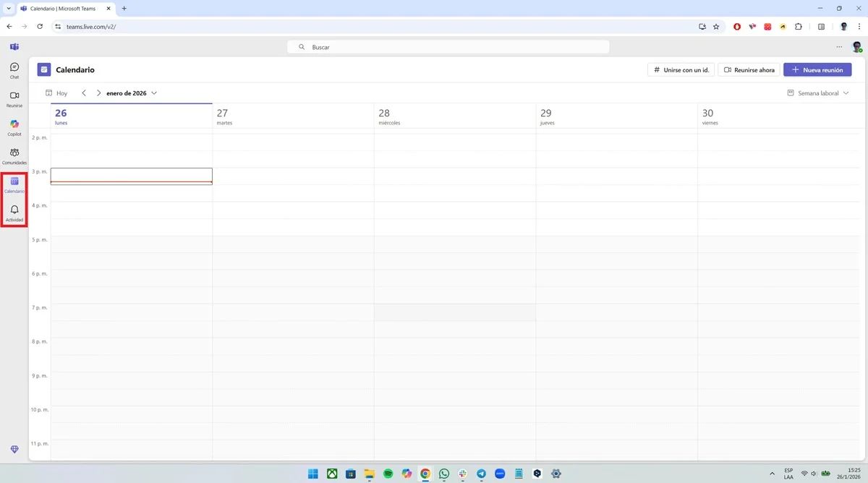The image size is (868, 483).
Task: Select the Calendario sidebar icon
Action: pos(14,185)
